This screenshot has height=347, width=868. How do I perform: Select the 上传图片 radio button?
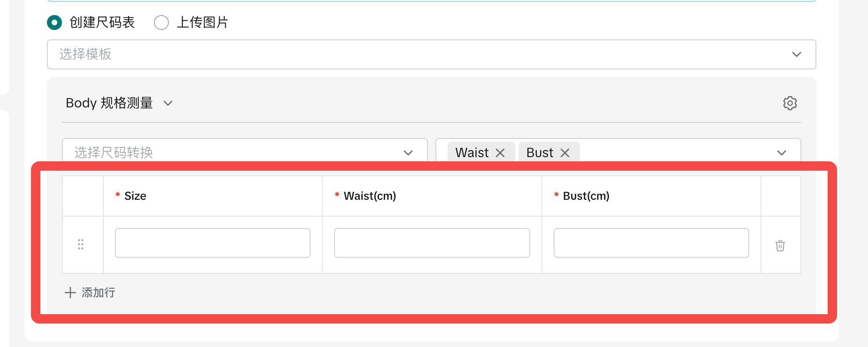point(161,23)
